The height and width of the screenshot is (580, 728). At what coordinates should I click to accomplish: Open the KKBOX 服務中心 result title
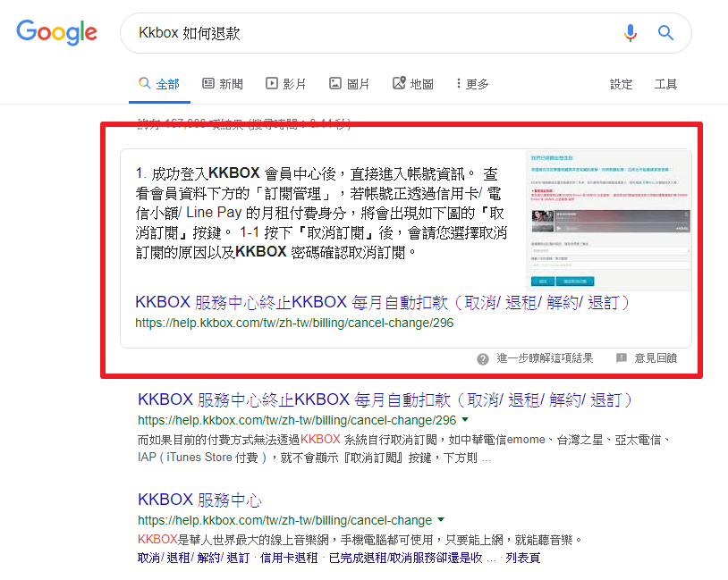[x=199, y=500]
